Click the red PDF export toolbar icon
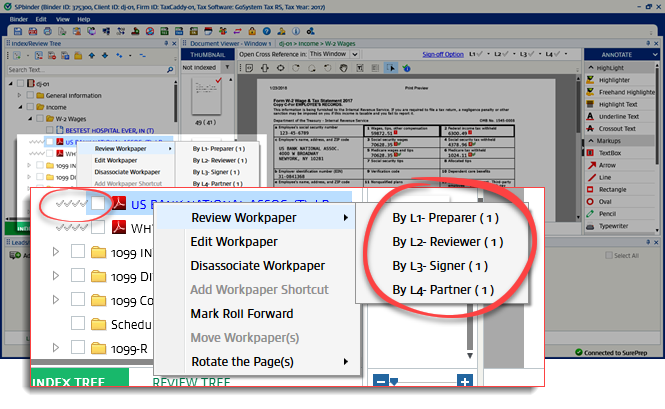Viewport: 665px width, 409px height. [33, 31]
